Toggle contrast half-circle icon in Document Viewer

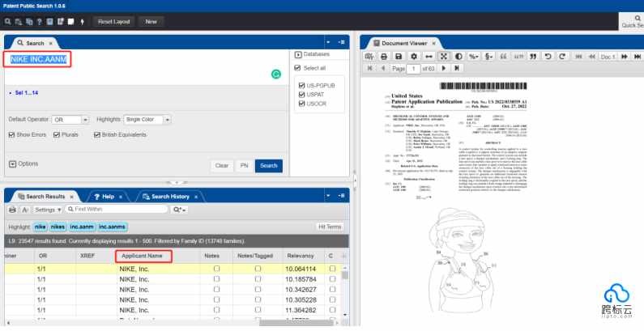click(458, 57)
